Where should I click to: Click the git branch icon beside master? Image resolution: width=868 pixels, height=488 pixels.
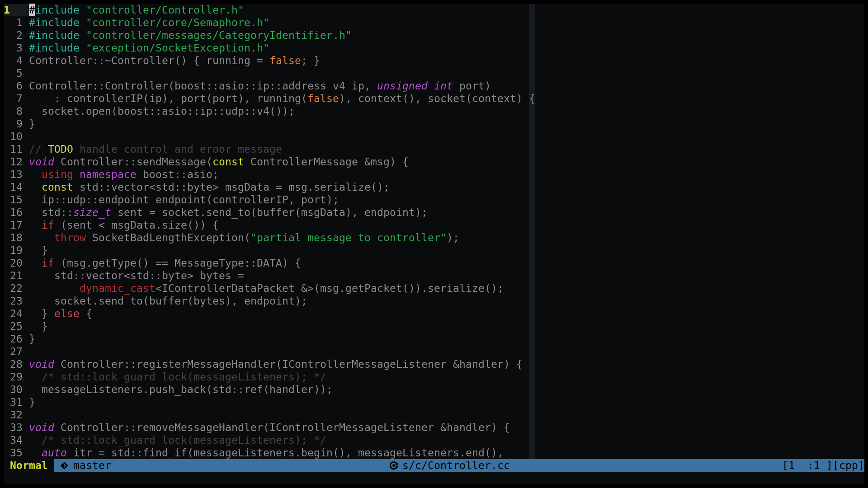tap(64, 465)
